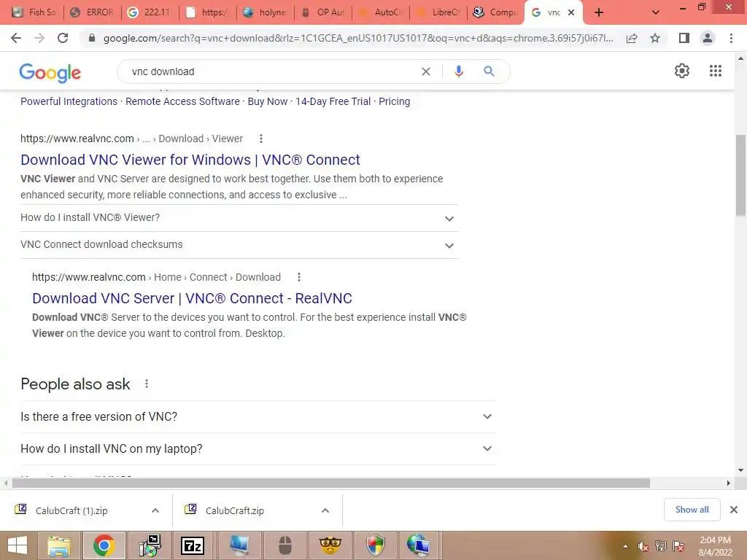Image resolution: width=747 pixels, height=560 pixels.
Task: Switch to the OP Aut tab
Action: click(x=323, y=12)
